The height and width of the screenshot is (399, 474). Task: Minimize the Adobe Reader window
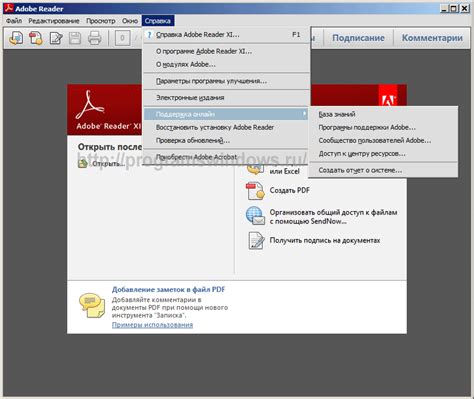pos(444,8)
